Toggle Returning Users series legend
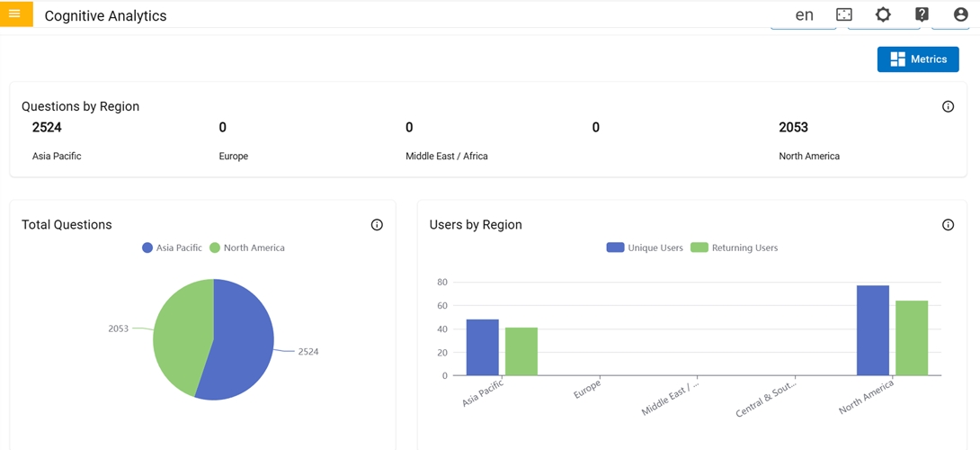 point(734,247)
